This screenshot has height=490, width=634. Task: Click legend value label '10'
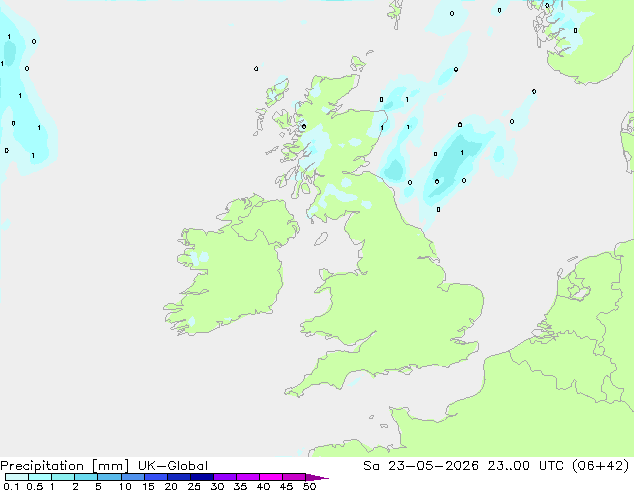pos(125,486)
